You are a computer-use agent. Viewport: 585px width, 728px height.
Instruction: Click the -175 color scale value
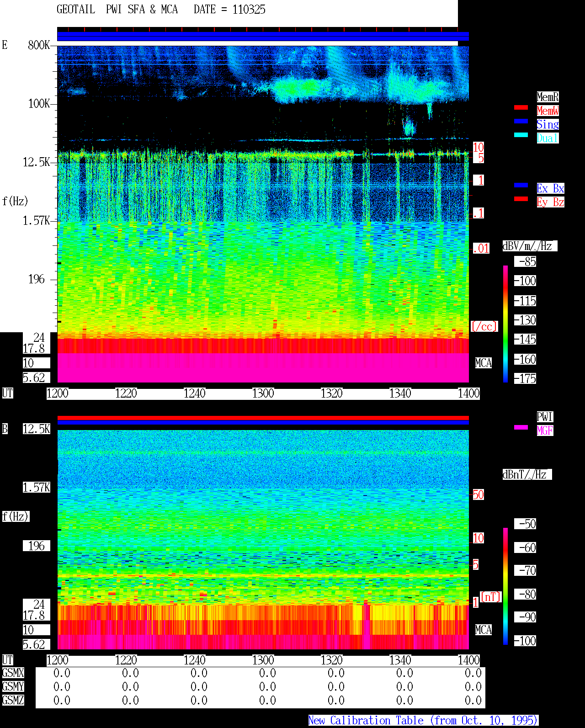525,378
